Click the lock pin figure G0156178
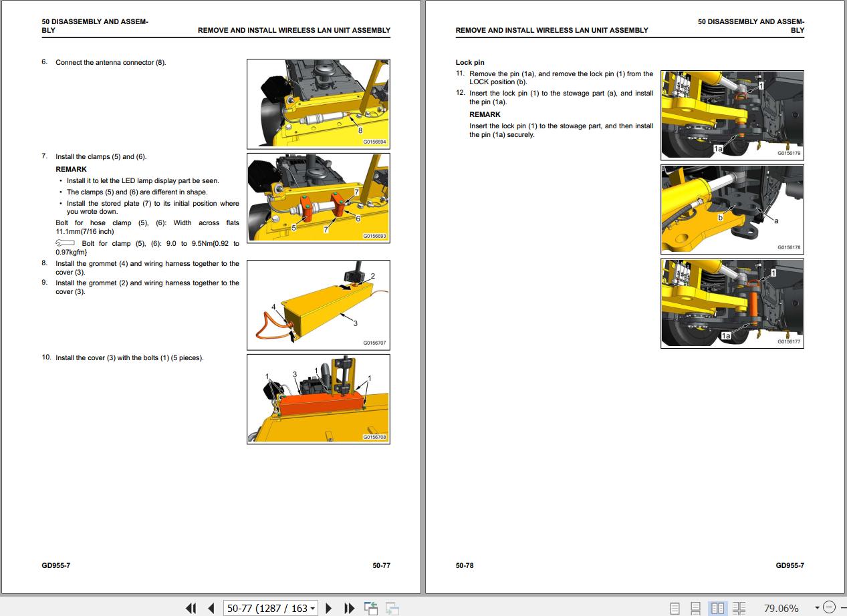The height and width of the screenshot is (616, 847). [732, 209]
